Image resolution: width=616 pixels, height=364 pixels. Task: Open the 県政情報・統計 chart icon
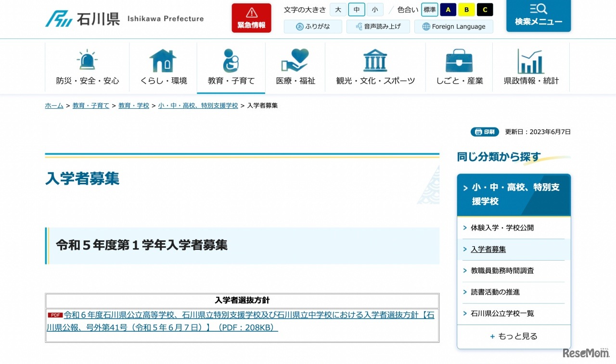tap(531, 60)
